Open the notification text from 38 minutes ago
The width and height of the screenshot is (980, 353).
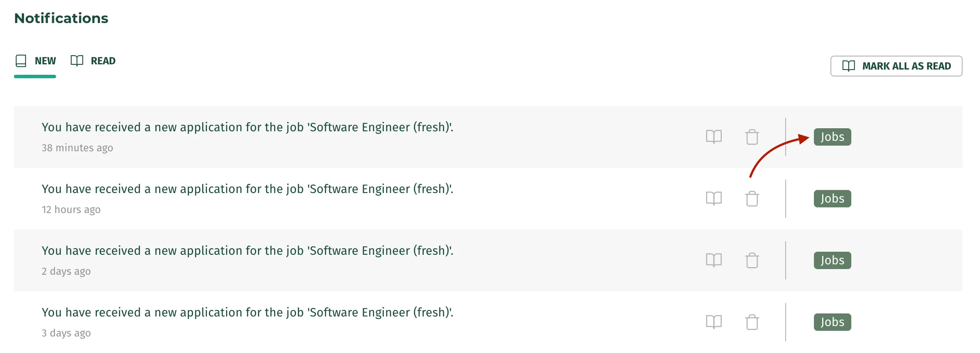pyautogui.click(x=247, y=127)
